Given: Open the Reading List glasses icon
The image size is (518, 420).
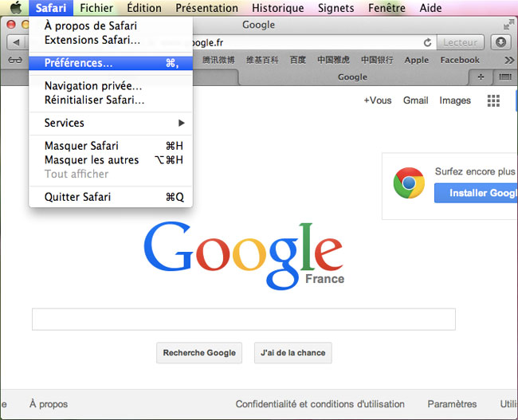Looking at the screenshot, I should point(15,60).
